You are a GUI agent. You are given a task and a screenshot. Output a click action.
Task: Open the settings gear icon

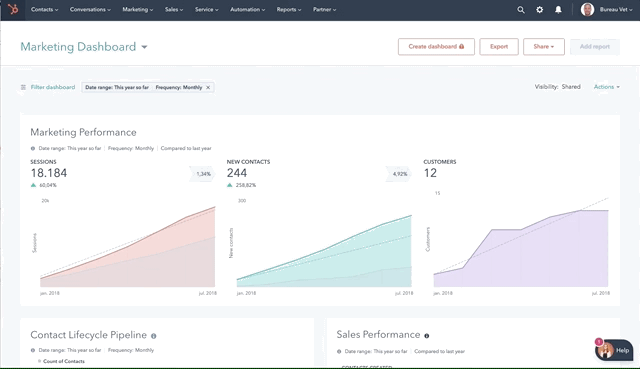click(x=540, y=10)
